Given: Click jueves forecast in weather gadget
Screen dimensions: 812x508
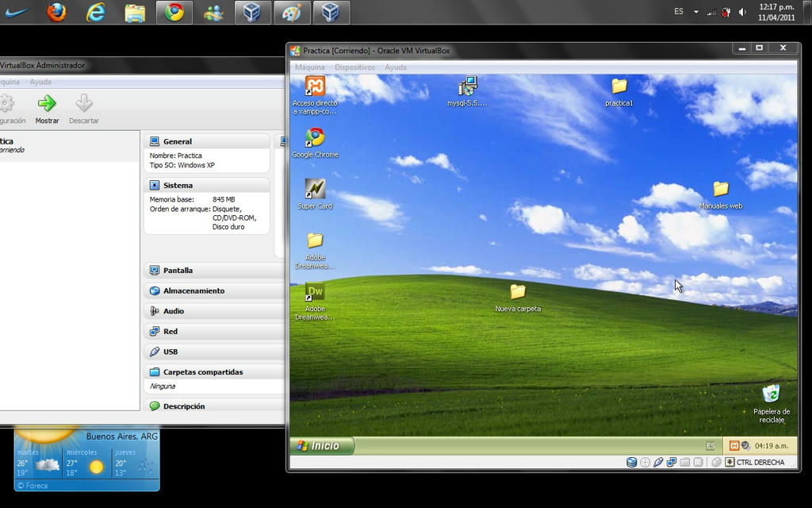Looking at the screenshot, I should [x=134, y=463].
